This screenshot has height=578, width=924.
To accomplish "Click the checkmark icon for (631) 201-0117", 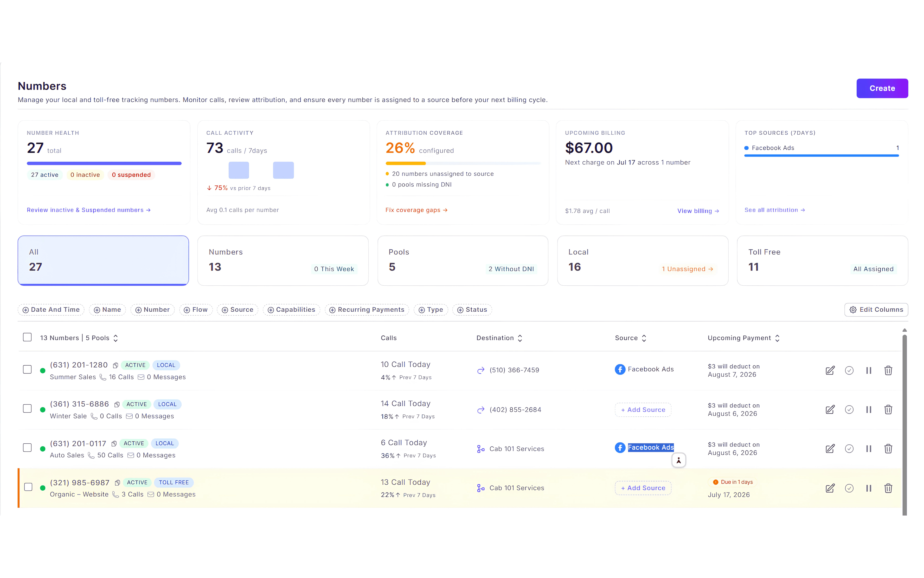I will [849, 448].
